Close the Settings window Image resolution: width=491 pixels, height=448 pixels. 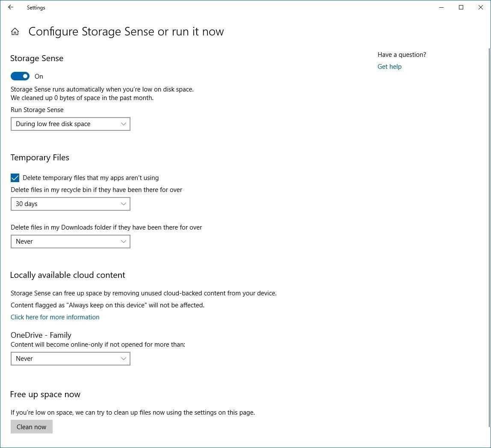tap(480, 7)
